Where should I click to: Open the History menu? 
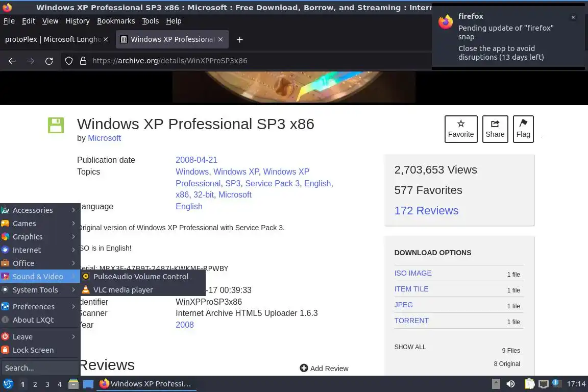(x=78, y=21)
